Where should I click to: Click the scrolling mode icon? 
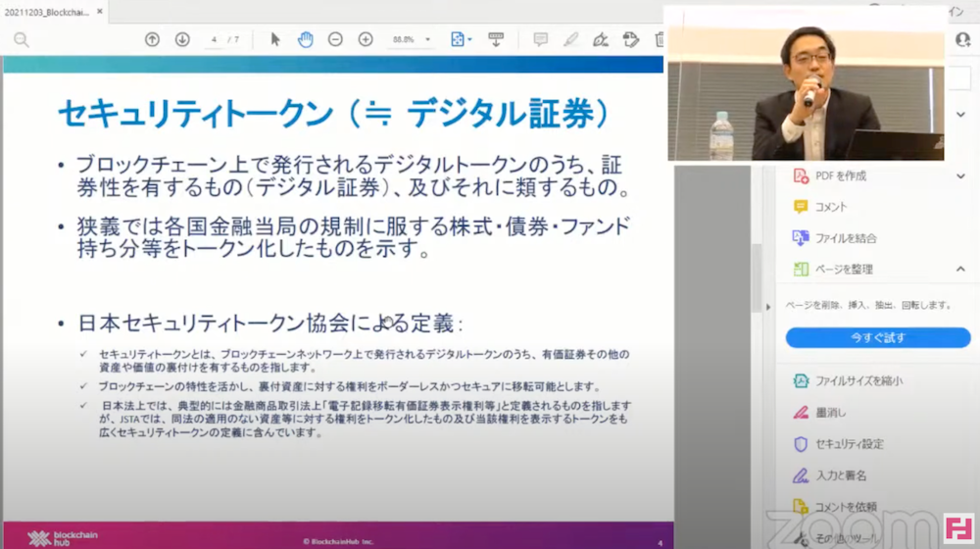(x=496, y=39)
